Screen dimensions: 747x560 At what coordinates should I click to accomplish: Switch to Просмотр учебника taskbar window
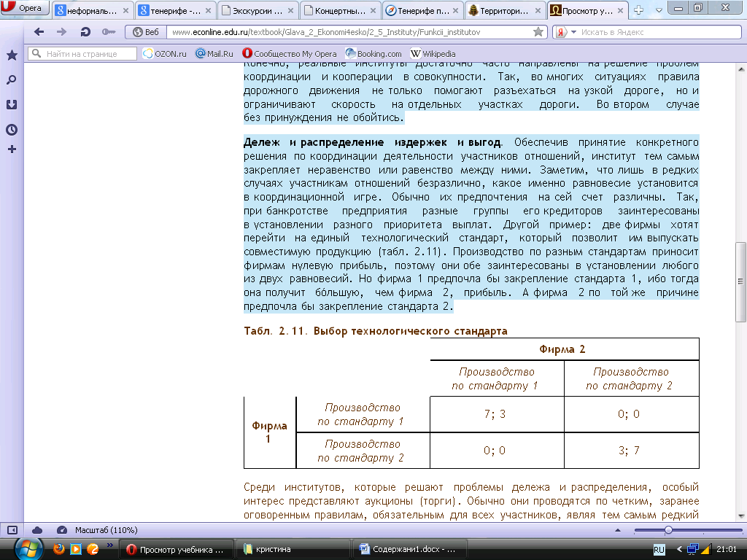pyautogui.click(x=176, y=549)
